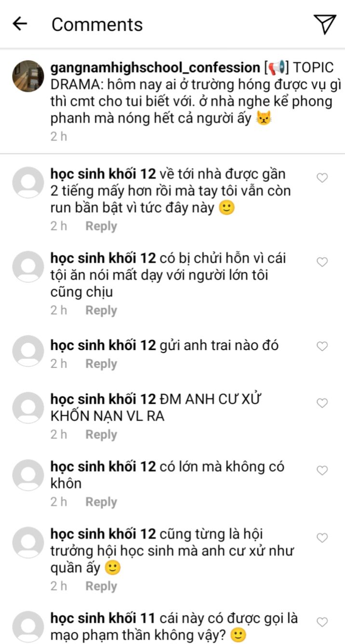The image size is (345, 644).
Task: Reply to 'có lớn mà không có khôn'
Action: click(101, 502)
